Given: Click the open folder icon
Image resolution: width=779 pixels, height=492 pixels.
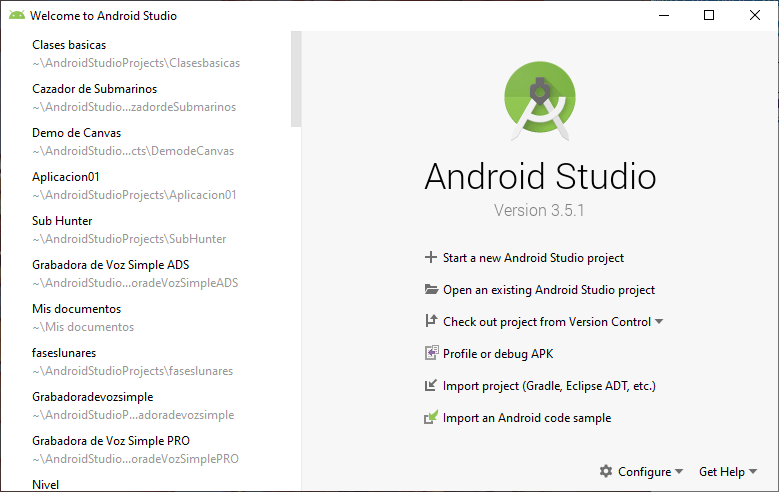Looking at the screenshot, I should tap(431, 290).
